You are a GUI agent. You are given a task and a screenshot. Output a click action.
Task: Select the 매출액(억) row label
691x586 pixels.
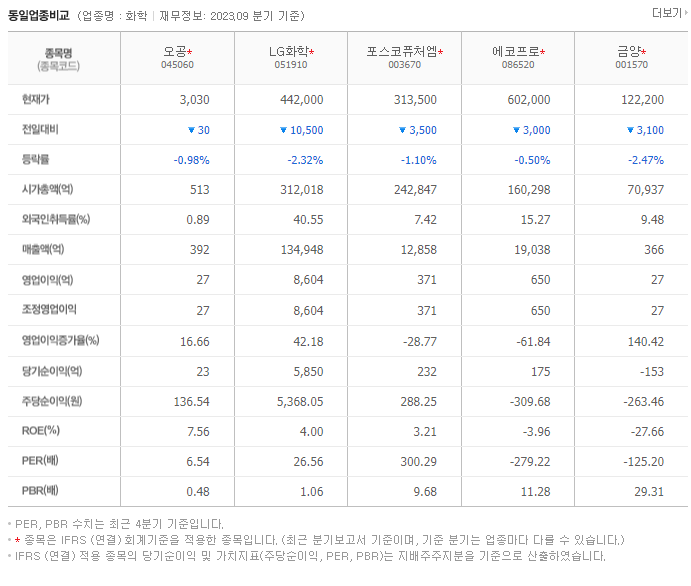click(43, 249)
